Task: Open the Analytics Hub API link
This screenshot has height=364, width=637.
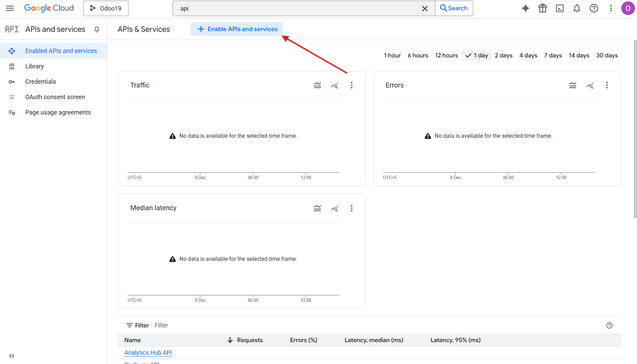Action: (148, 353)
